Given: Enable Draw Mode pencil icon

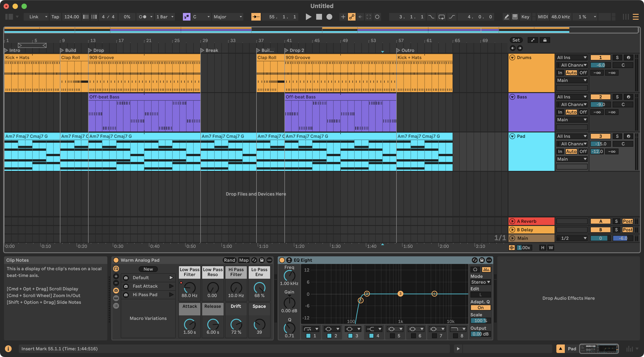Looking at the screenshot, I should [x=506, y=17].
